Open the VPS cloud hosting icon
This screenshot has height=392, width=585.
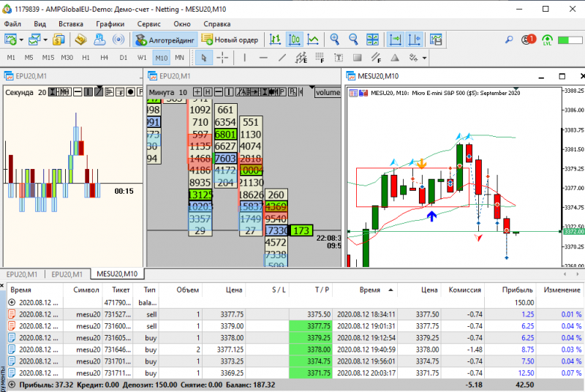point(99,39)
